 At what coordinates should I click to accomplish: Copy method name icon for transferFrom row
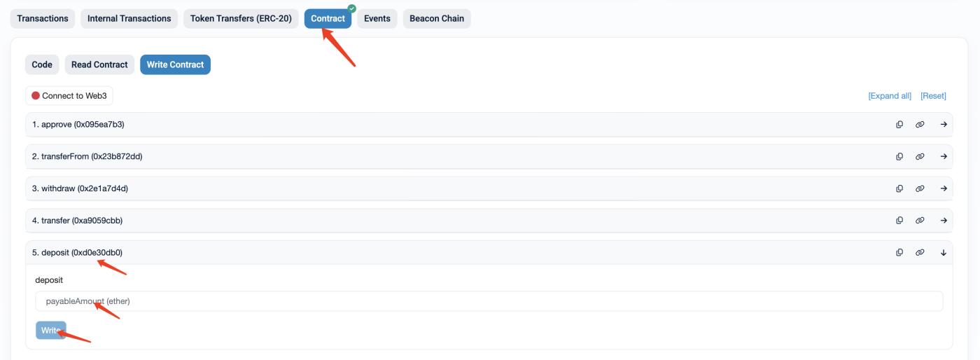point(899,157)
